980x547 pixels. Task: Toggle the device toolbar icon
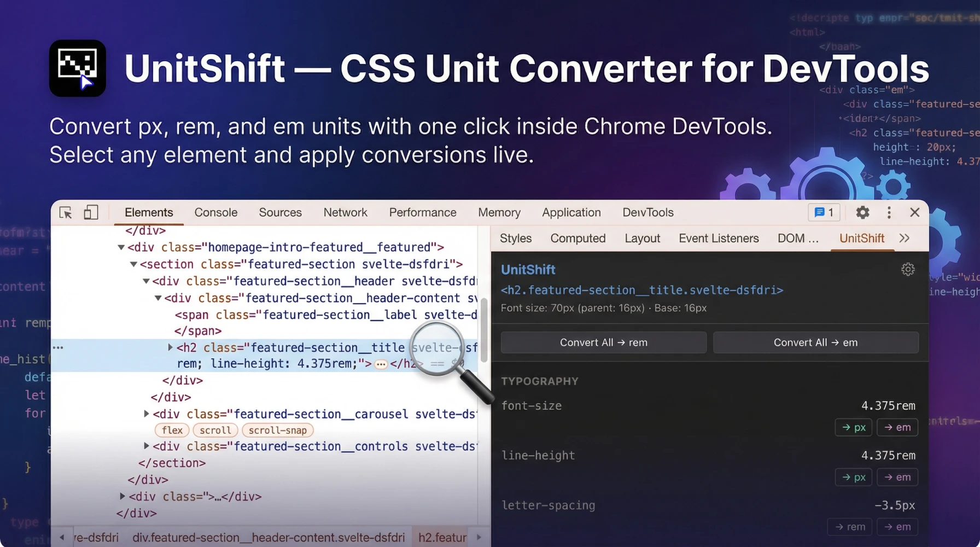pyautogui.click(x=91, y=212)
